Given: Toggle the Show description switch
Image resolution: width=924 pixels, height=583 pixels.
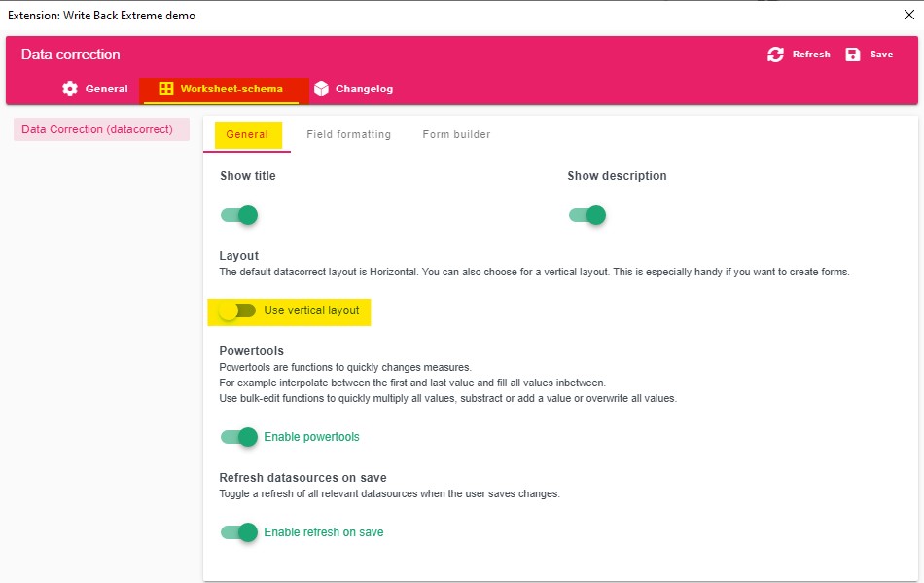Looking at the screenshot, I should click(587, 215).
